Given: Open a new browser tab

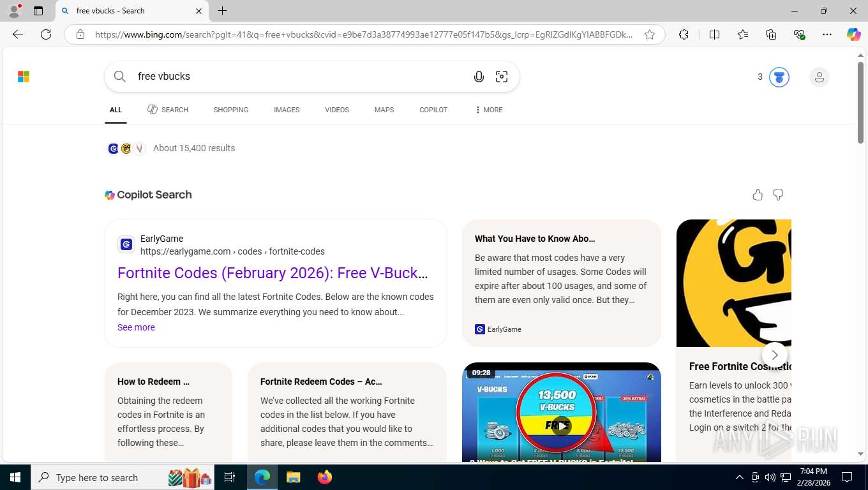Looking at the screenshot, I should click(x=222, y=11).
